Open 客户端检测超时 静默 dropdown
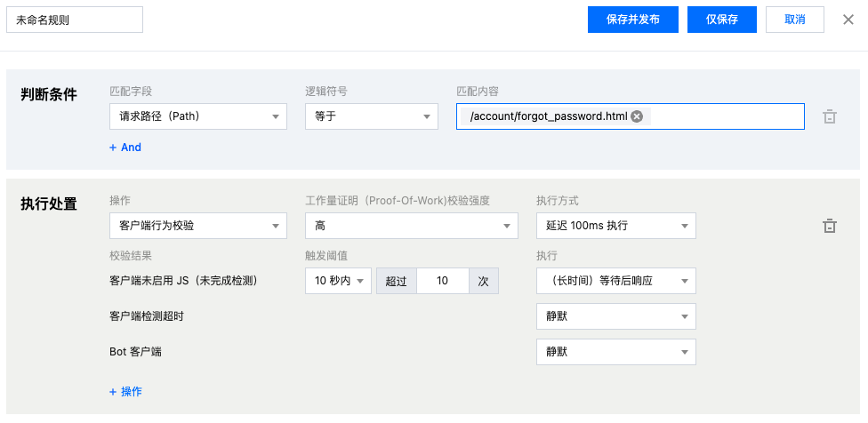868x423 pixels. coord(615,316)
